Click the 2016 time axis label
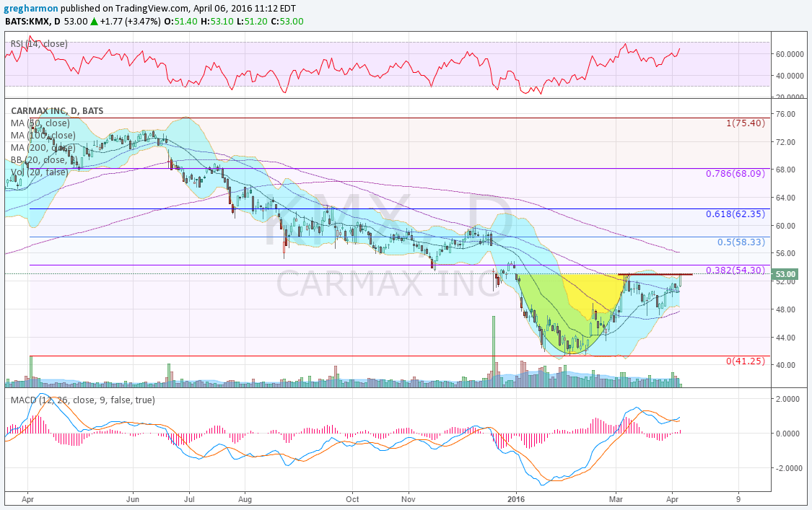This screenshot has width=812, height=510. [516, 500]
